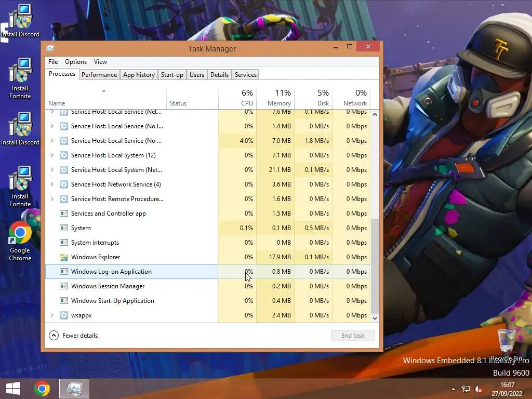The height and width of the screenshot is (399, 532).
Task: Expand Service Host: Local System (Net...
Action: click(x=52, y=170)
